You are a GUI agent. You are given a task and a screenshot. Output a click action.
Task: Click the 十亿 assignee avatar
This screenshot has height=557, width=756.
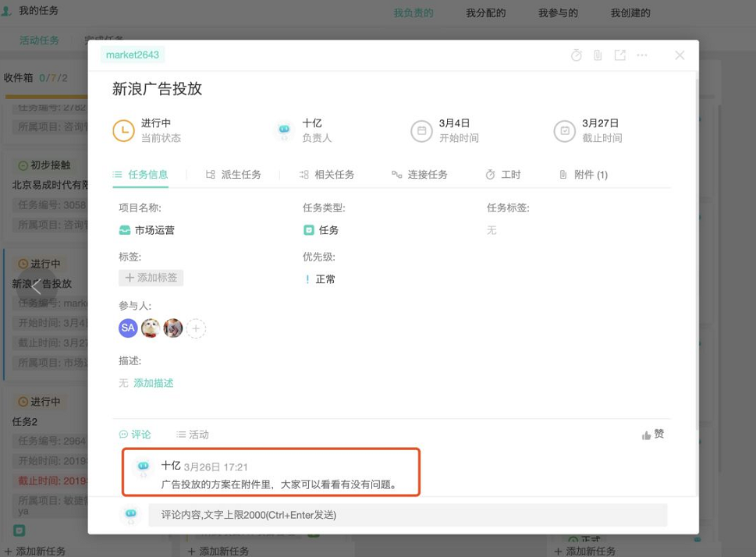[x=285, y=131]
